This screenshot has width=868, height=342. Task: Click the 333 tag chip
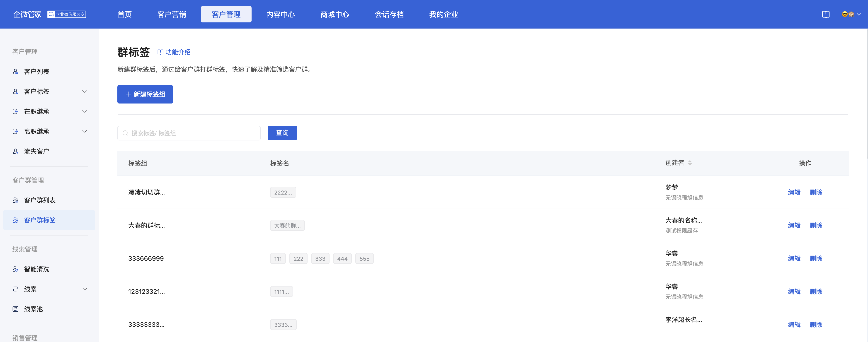point(320,258)
